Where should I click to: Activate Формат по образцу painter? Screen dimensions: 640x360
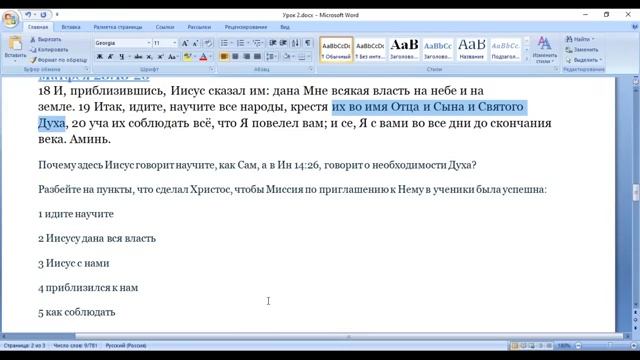pos(58,60)
